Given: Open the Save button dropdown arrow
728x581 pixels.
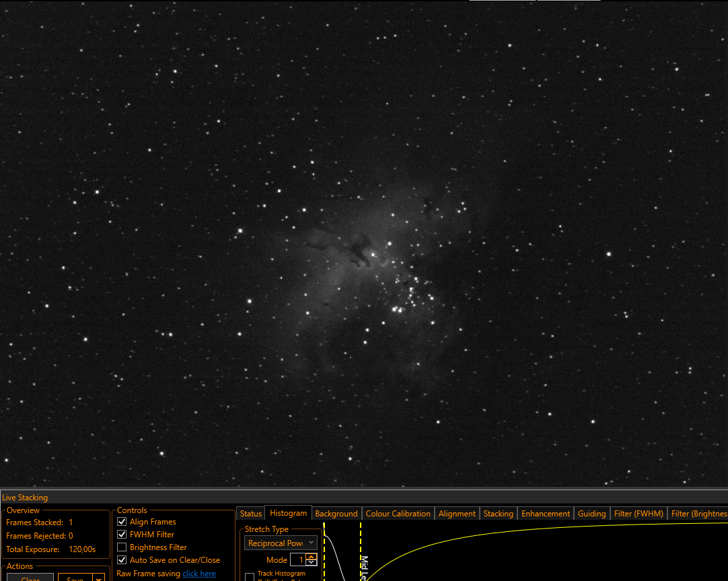Looking at the screenshot, I should [x=98, y=578].
